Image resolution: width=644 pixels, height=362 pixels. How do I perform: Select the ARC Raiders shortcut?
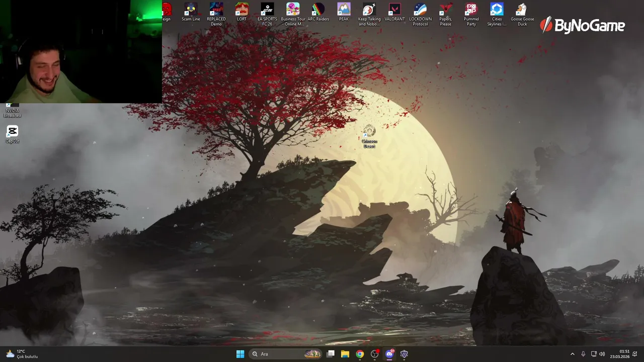coord(318,13)
